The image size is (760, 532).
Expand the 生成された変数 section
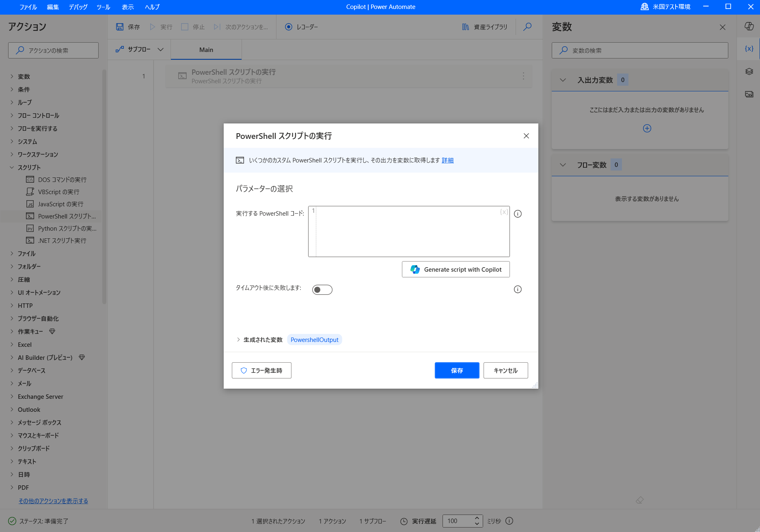coord(238,340)
